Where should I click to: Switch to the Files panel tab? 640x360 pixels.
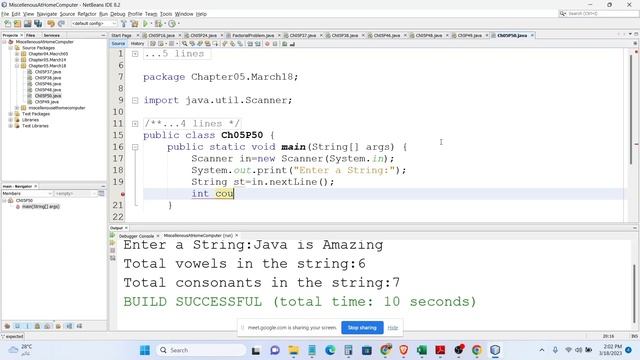coord(31,36)
